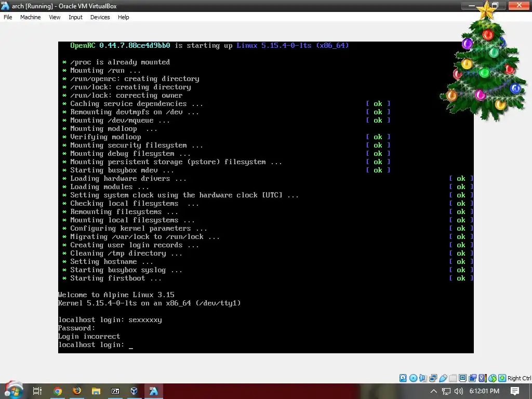Click the 'Welcome to Alpine Linux 3.15' text
This screenshot has height=399, width=532.
coord(116,295)
